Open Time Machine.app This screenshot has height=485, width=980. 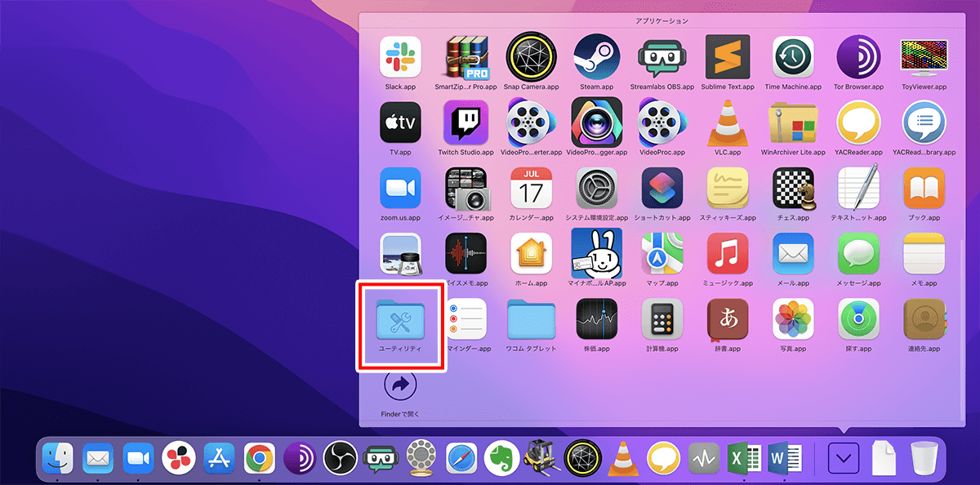click(793, 57)
